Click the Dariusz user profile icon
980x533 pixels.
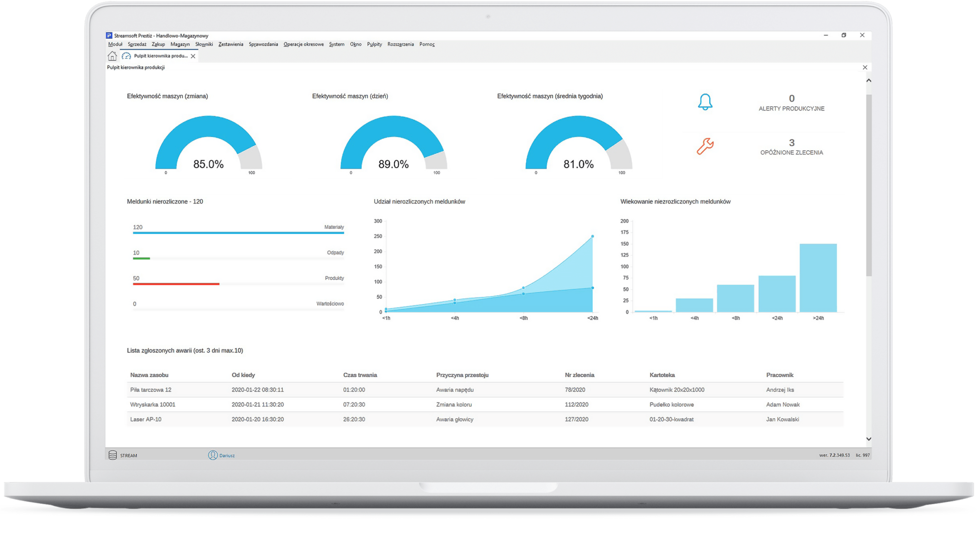click(212, 455)
